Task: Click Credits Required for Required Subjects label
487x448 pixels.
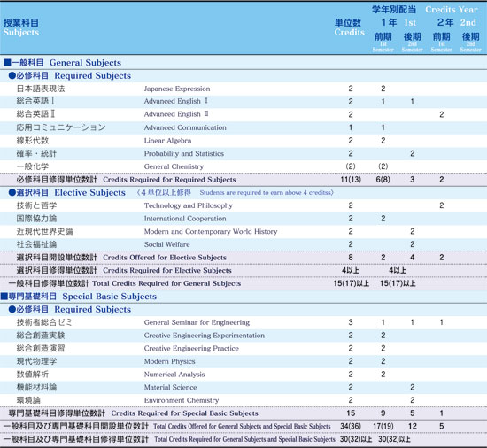Action: (170, 180)
